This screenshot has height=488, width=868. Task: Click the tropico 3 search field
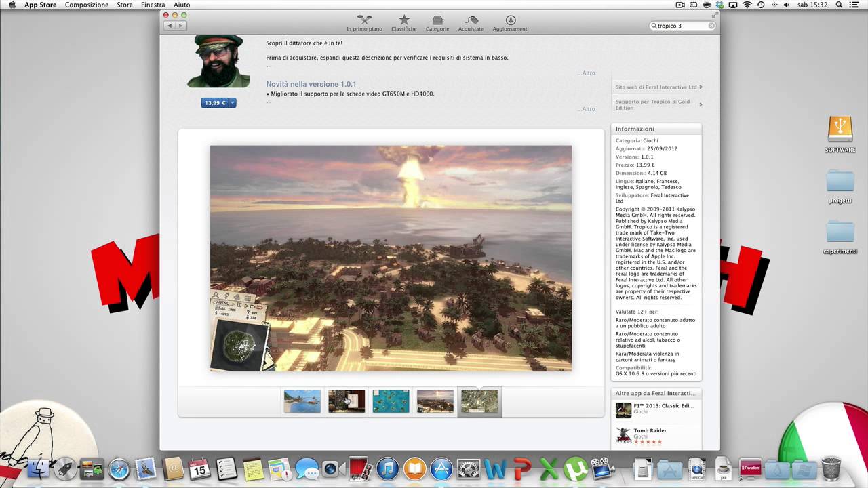click(x=683, y=26)
